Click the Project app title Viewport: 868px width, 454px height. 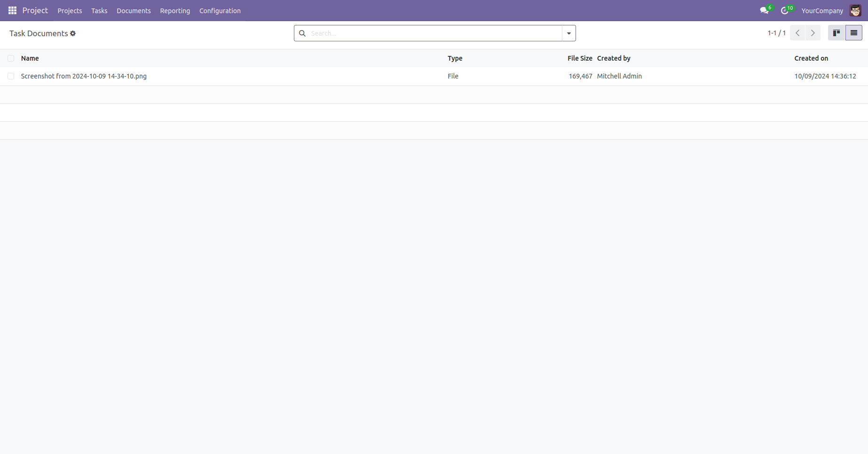point(35,10)
